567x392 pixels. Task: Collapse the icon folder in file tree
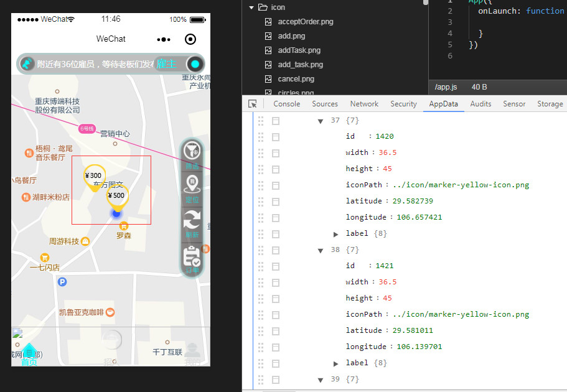tap(251, 7)
